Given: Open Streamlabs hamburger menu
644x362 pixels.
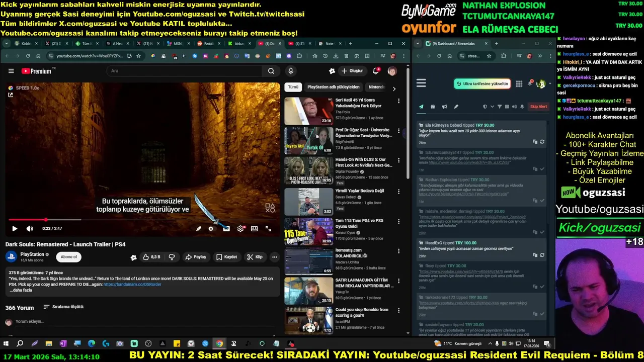Looking at the screenshot, I should coord(421,83).
